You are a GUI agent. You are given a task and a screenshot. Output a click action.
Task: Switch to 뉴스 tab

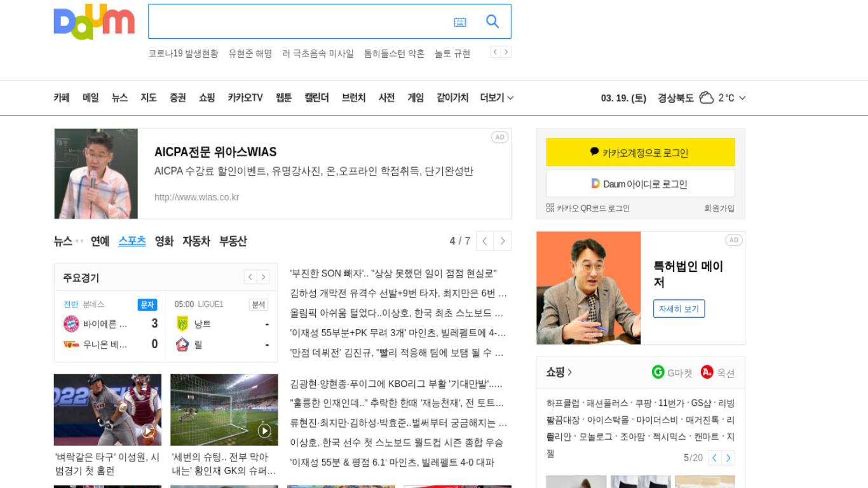pyautogui.click(x=63, y=241)
